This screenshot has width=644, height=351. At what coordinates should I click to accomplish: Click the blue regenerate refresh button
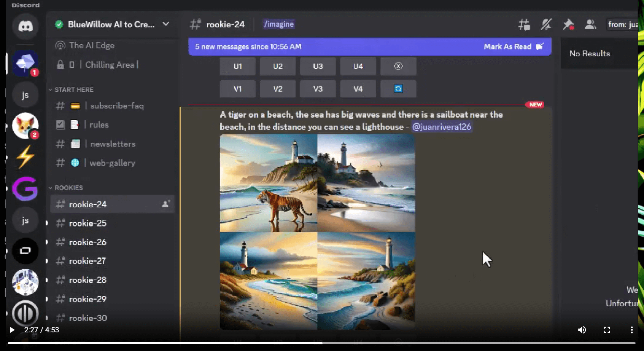[x=398, y=89]
